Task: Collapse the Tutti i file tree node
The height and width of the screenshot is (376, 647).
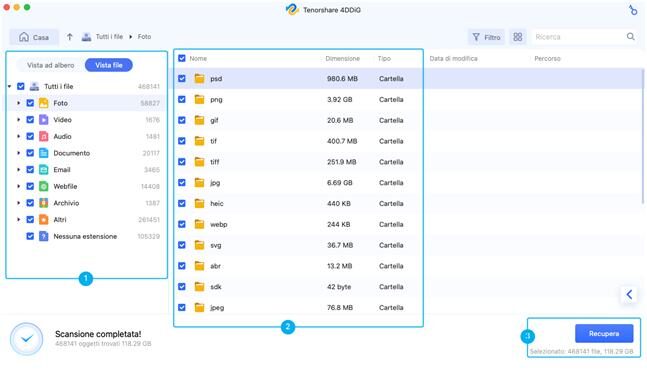Action: point(9,86)
